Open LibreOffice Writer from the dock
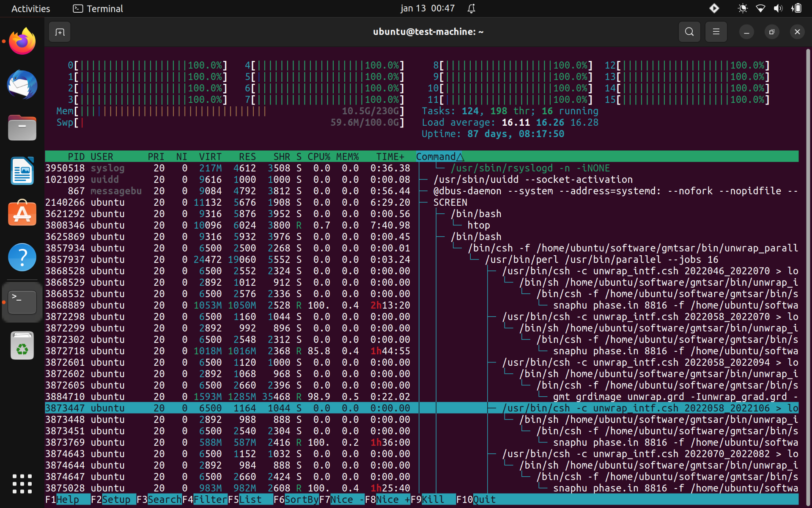The width and height of the screenshot is (812, 508). [x=22, y=171]
